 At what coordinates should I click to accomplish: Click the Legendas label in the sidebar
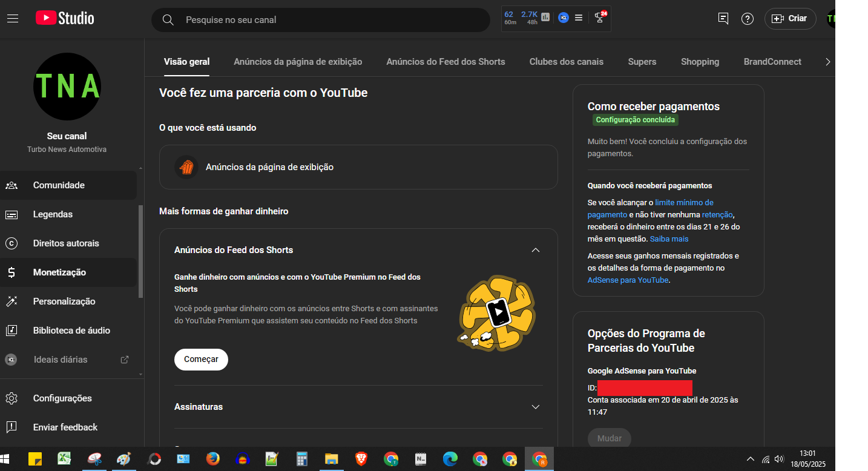coord(53,214)
